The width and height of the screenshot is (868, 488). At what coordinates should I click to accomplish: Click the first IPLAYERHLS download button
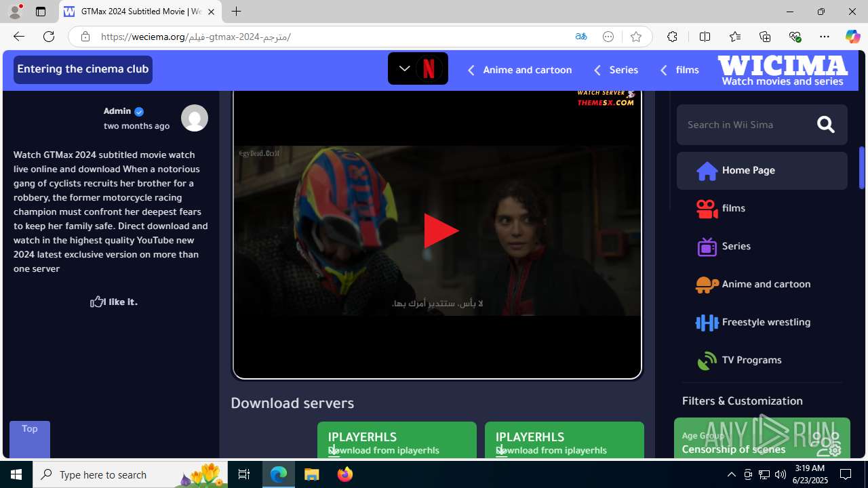(397, 440)
